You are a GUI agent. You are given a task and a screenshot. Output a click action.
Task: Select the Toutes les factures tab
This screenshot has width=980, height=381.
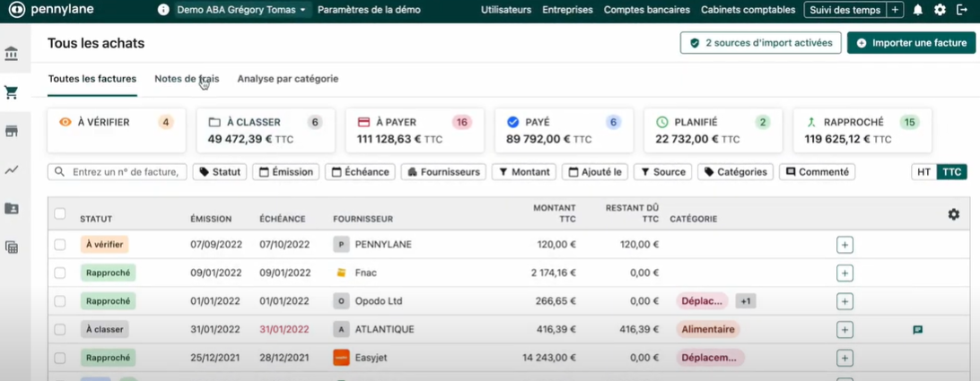pyautogui.click(x=92, y=79)
